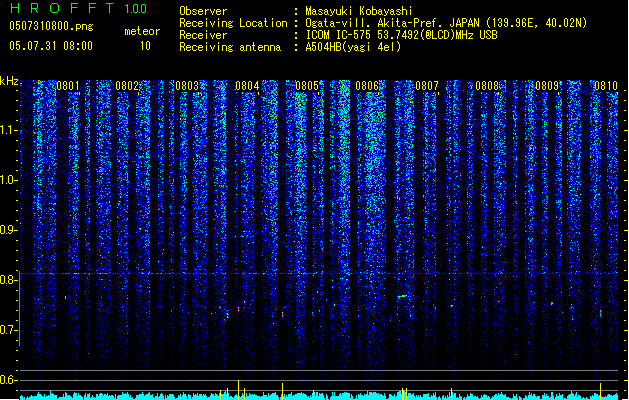Click the tallest yellow detection spike below 0804

click(x=239, y=390)
